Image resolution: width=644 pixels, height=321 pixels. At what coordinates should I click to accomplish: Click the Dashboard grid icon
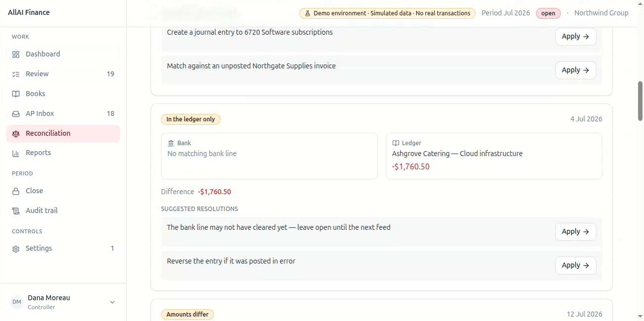tap(16, 54)
